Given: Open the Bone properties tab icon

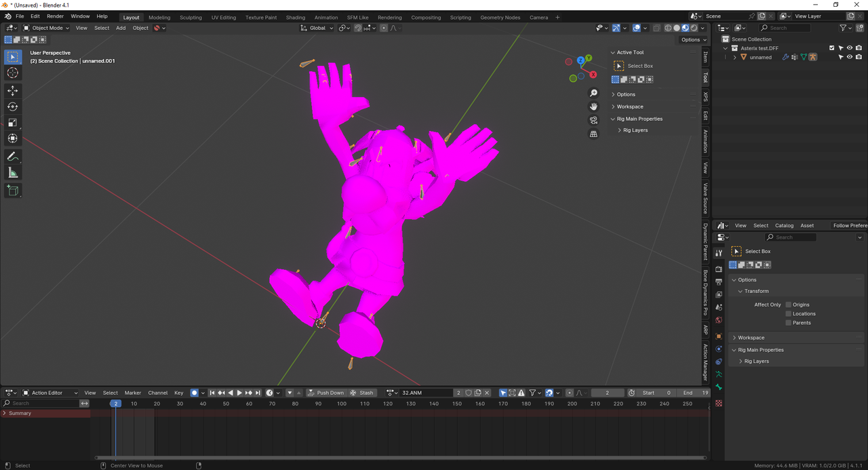Looking at the screenshot, I should [719, 387].
